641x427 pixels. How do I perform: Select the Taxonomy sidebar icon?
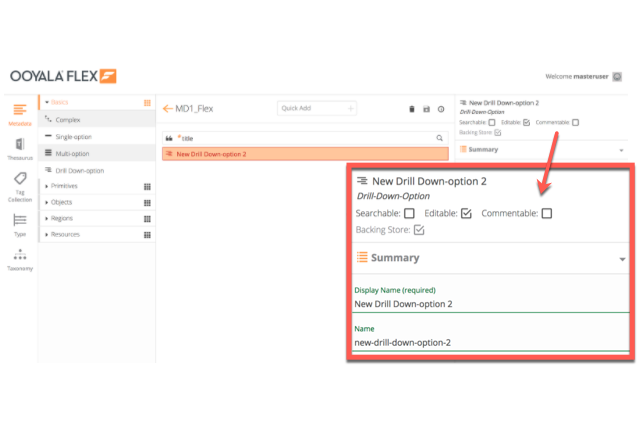(x=19, y=259)
